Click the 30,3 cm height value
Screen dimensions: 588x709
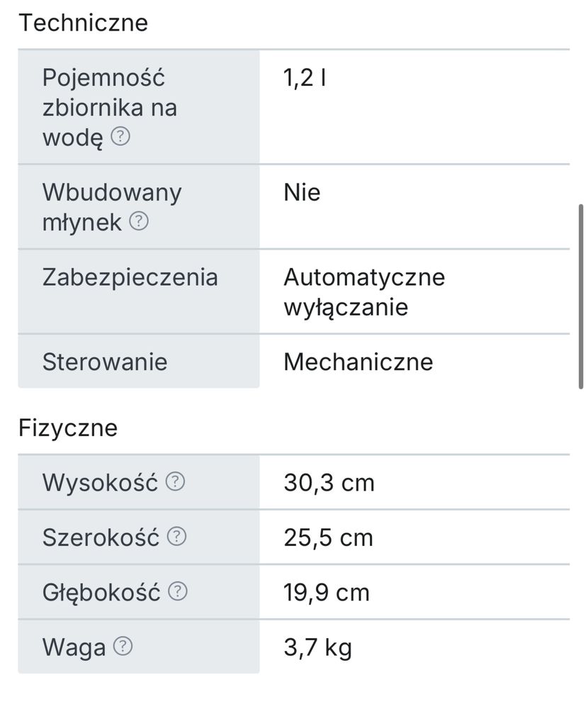tap(329, 482)
